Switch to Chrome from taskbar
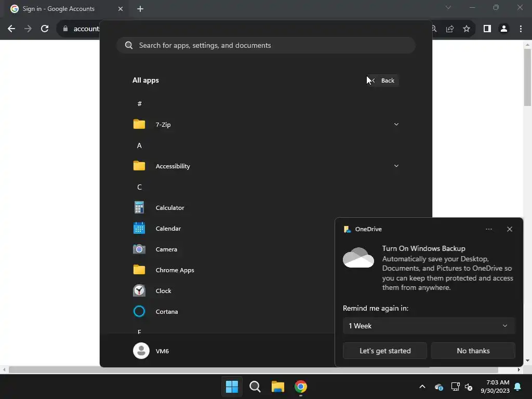532x399 pixels. coord(301,387)
